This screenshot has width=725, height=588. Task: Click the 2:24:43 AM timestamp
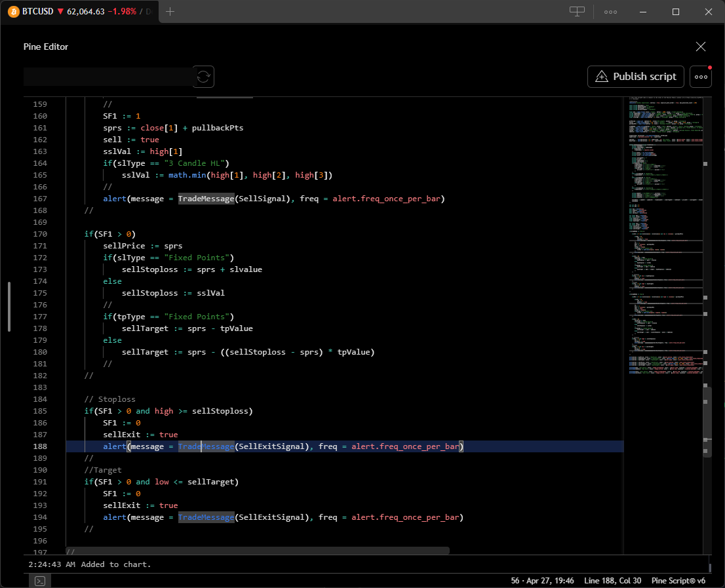coord(52,564)
